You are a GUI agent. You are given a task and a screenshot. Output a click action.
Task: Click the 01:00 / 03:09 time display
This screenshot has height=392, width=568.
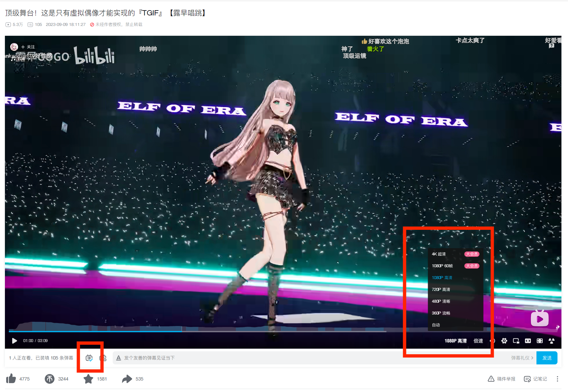pyautogui.click(x=35, y=341)
